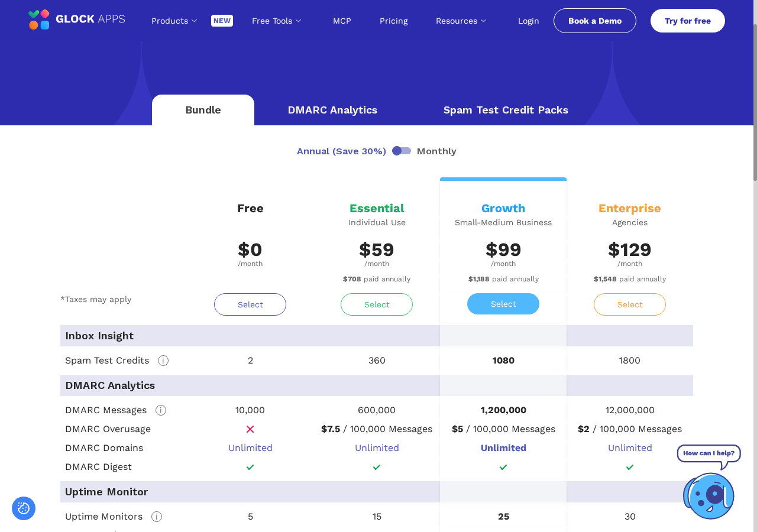Show info for Spam Test Credits
This screenshot has height=532, width=757.
click(163, 361)
